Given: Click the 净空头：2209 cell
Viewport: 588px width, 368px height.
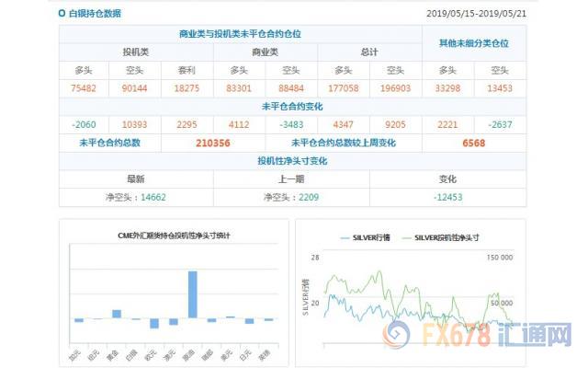Looking at the screenshot, I should point(291,197).
